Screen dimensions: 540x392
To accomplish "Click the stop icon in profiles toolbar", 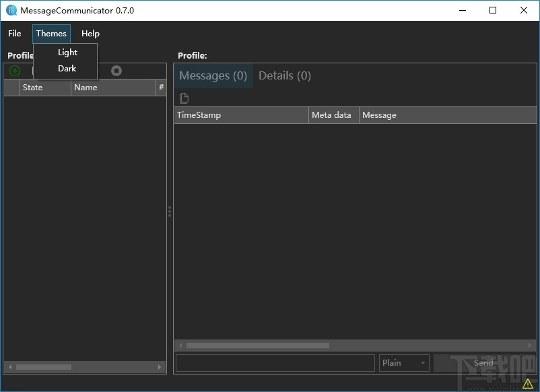I will click(x=114, y=70).
